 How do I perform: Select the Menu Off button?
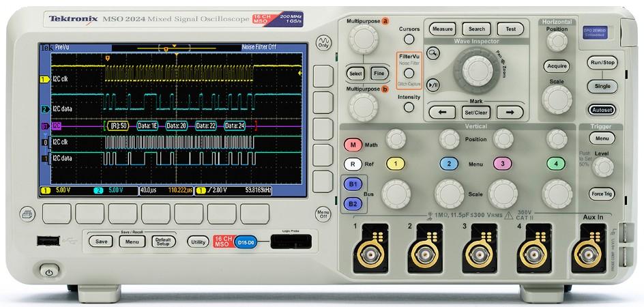coord(323,214)
